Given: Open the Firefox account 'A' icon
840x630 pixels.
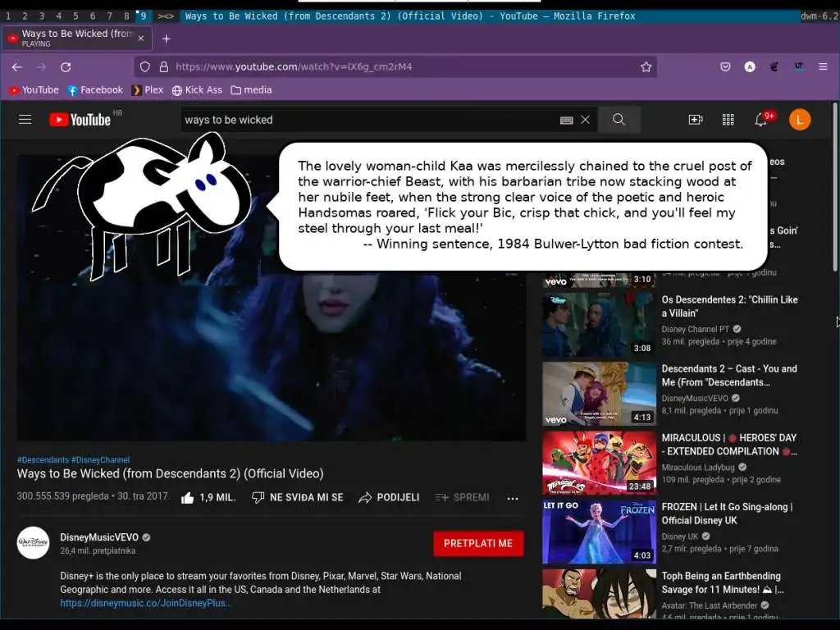Looking at the screenshot, I should click(750, 67).
